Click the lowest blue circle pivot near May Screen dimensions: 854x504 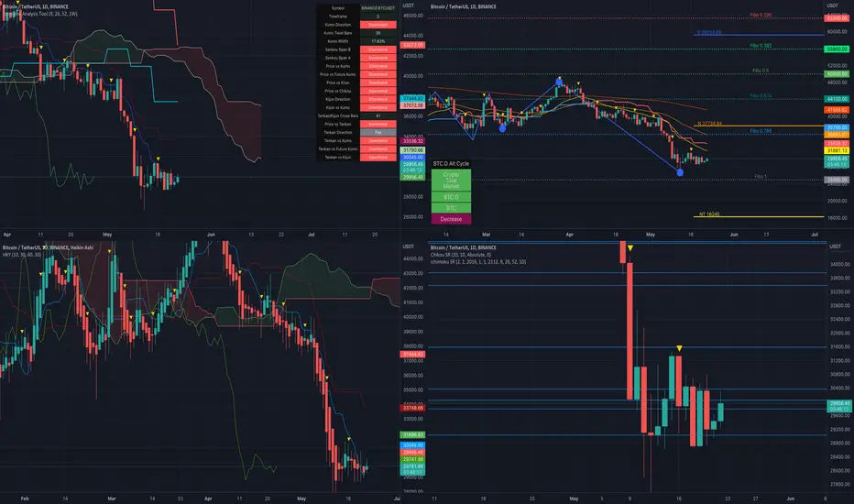pos(680,172)
